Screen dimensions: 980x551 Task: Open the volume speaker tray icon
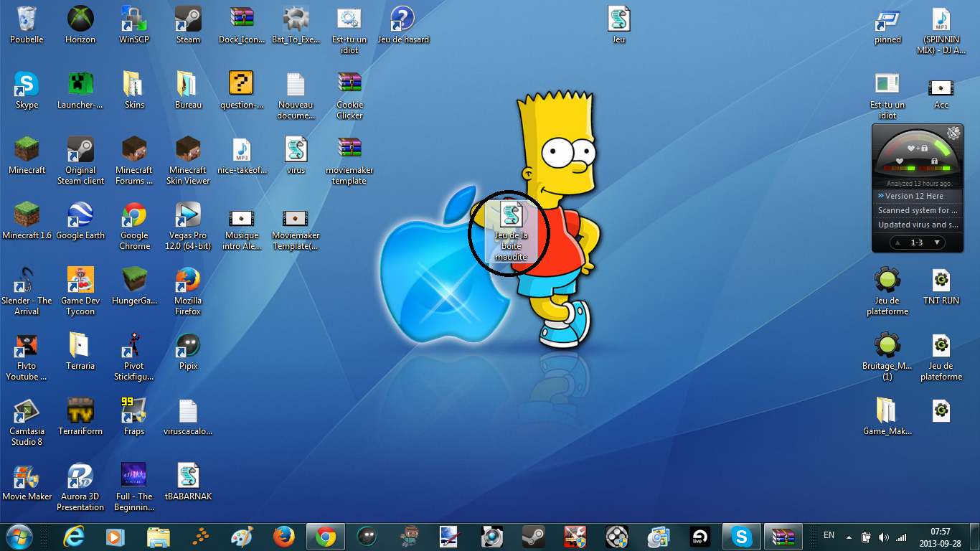[x=883, y=537]
